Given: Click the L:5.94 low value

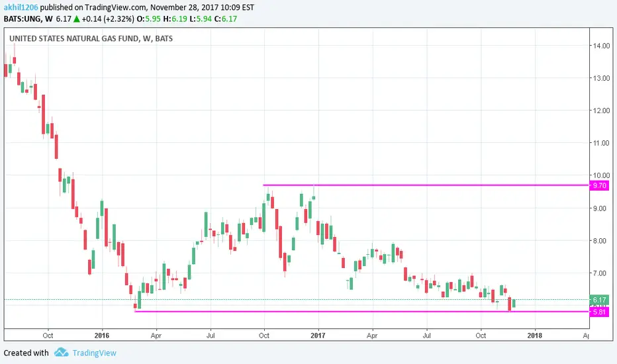Looking at the screenshot, I should click(x=201, y=19).
